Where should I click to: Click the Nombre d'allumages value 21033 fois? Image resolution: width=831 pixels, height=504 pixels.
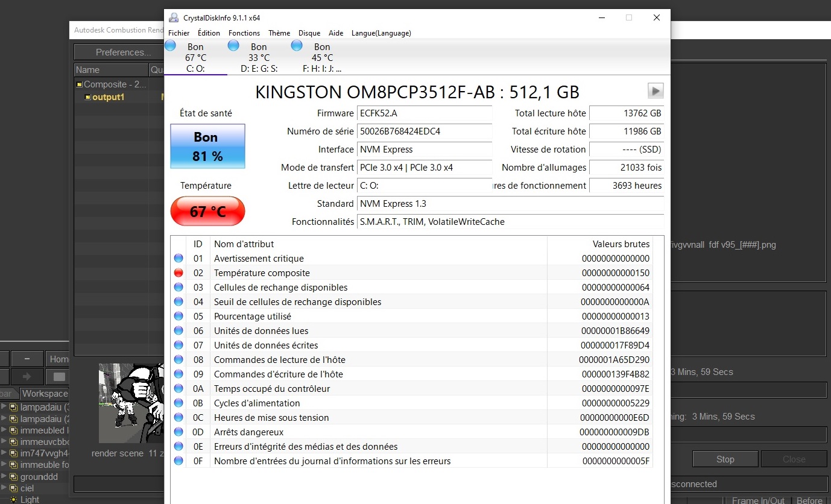tap(627, 168)
